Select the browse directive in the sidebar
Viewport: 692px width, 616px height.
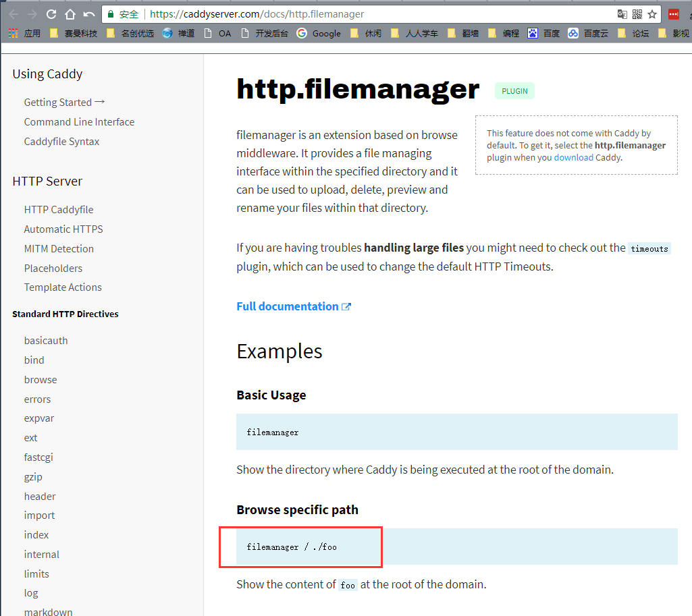(41, 379)
